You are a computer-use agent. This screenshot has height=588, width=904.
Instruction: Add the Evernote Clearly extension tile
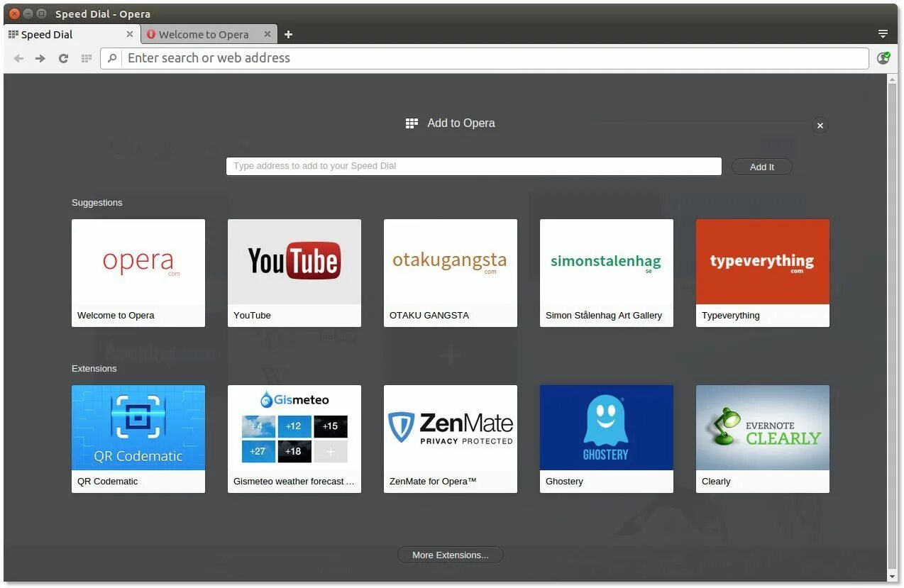[763, 439]
